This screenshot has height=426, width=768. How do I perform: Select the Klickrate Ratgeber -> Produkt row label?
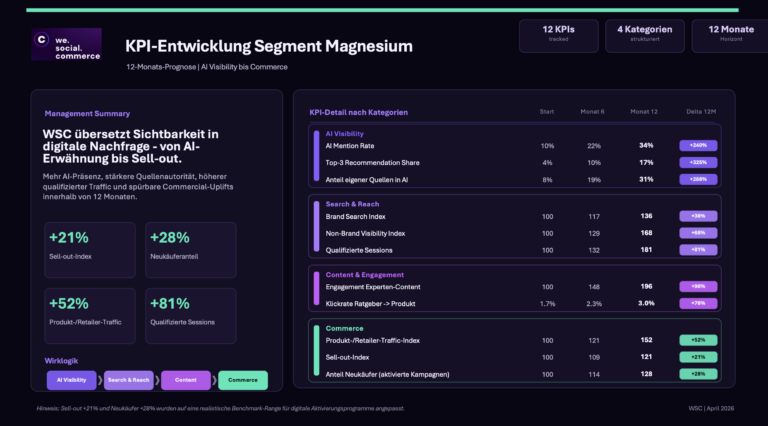(x=370, y=304)
